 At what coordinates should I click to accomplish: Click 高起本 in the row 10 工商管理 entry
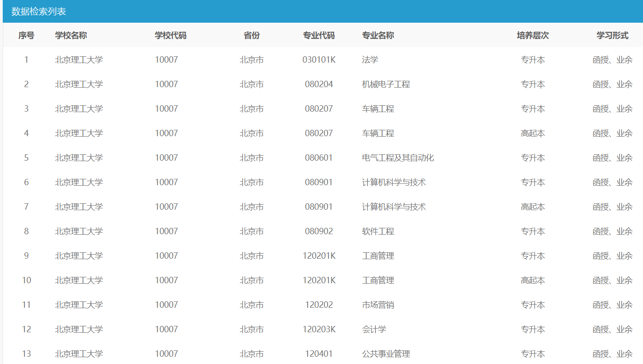pos(533,280)
